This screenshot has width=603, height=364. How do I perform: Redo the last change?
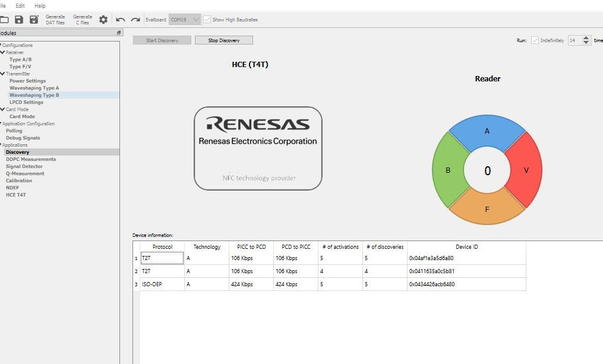coord(135,20)
